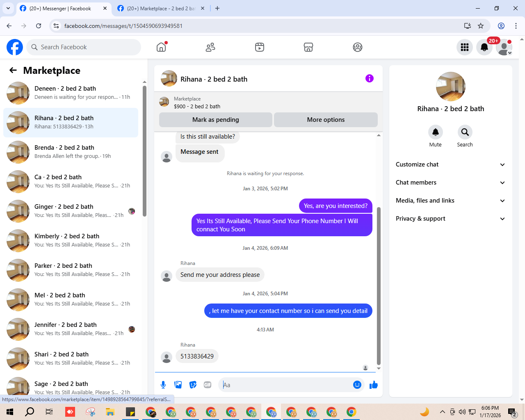This screenshot has height=420, width=525.
Task: Click More options button
Action: tap(326, 120)
